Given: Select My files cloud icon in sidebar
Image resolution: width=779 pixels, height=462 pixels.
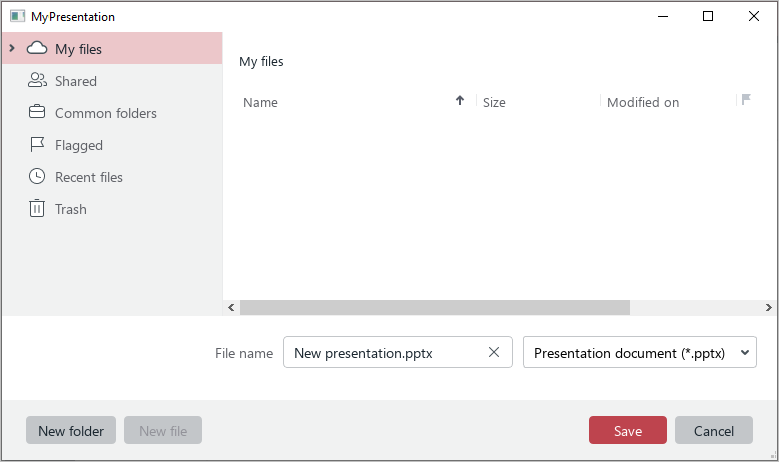Looking at the screenshot, I should 37,48.
